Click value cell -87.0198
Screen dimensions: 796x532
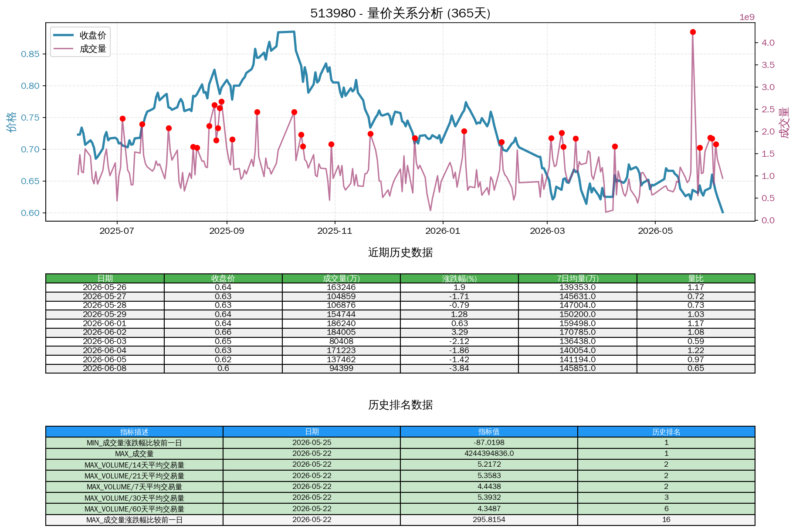pyautogui.click(x=489, y=443)
